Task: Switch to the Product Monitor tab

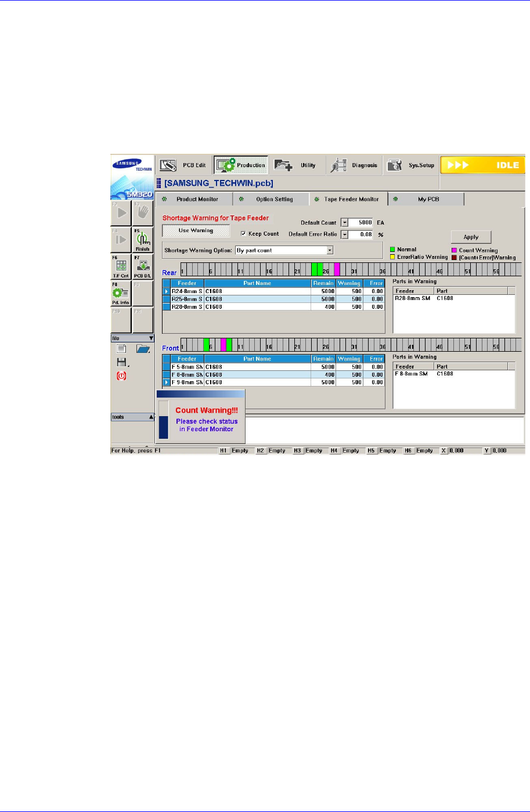Action: (194, 199)
